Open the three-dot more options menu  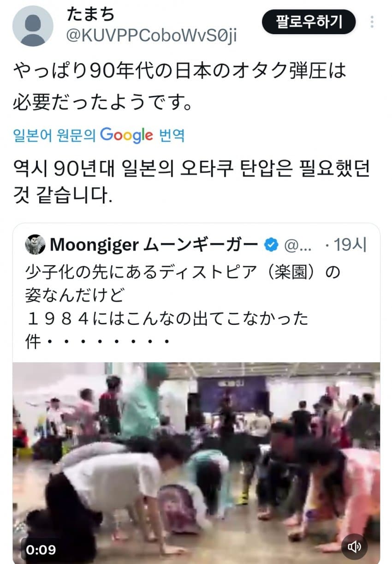coord(372,22)
